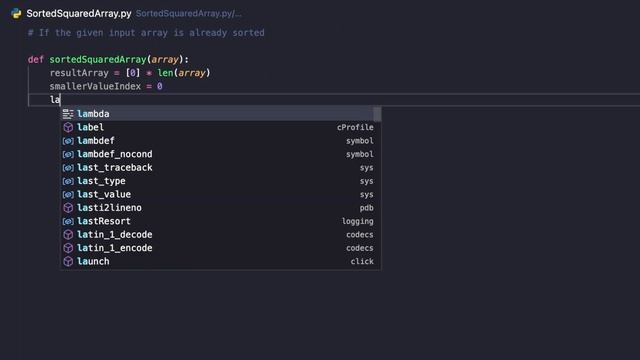
Task: Click the 'len' call in resultArray line
Action: [x=165, y=73]
